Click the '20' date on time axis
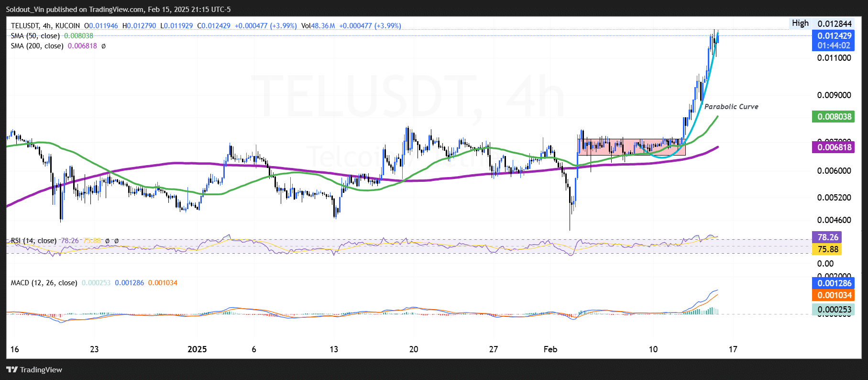This screenshot has height=380, width=868. click(414, 349)
